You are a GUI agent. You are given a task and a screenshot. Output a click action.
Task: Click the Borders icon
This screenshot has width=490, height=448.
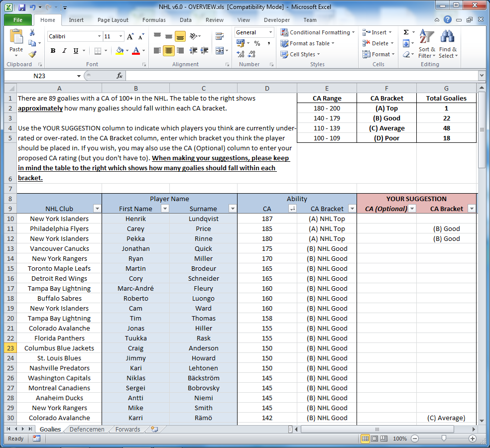click(98, 51)
